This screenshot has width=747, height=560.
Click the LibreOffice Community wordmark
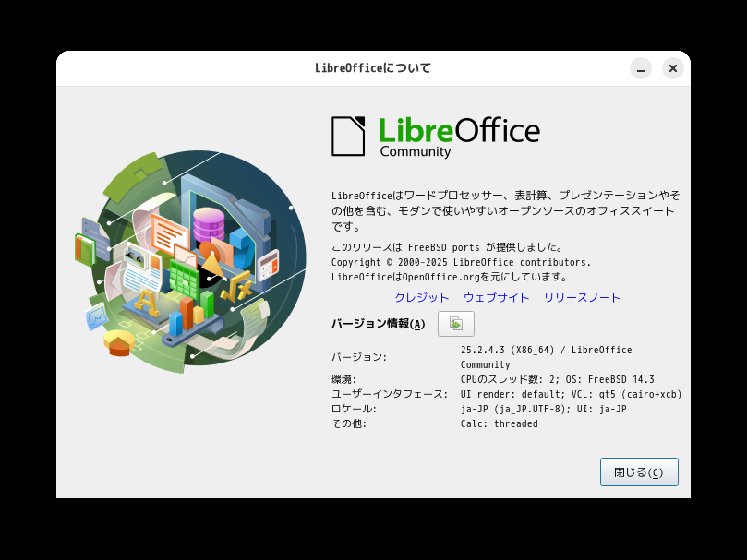459,137
